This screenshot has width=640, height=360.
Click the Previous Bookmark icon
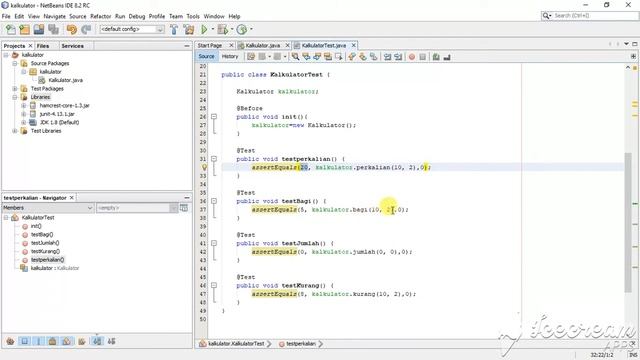point(352,57)
